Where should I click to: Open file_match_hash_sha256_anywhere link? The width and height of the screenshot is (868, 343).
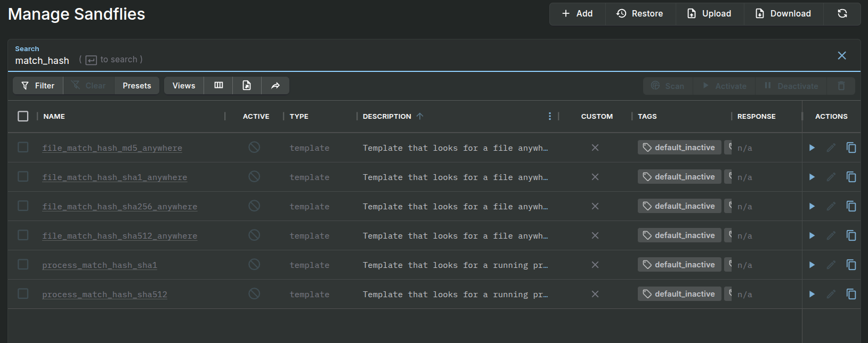[120, 207]
